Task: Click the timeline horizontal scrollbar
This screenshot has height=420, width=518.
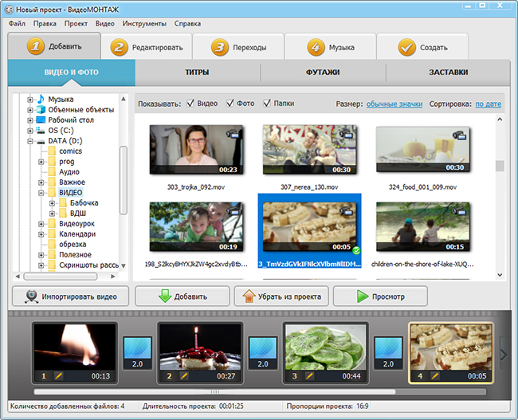Action: (214, 392)
